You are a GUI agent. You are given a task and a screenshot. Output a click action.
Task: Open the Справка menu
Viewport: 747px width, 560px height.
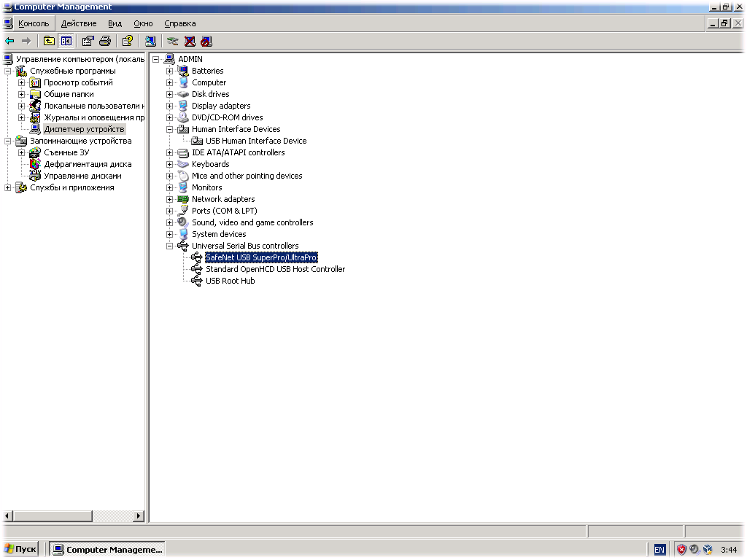179,23
